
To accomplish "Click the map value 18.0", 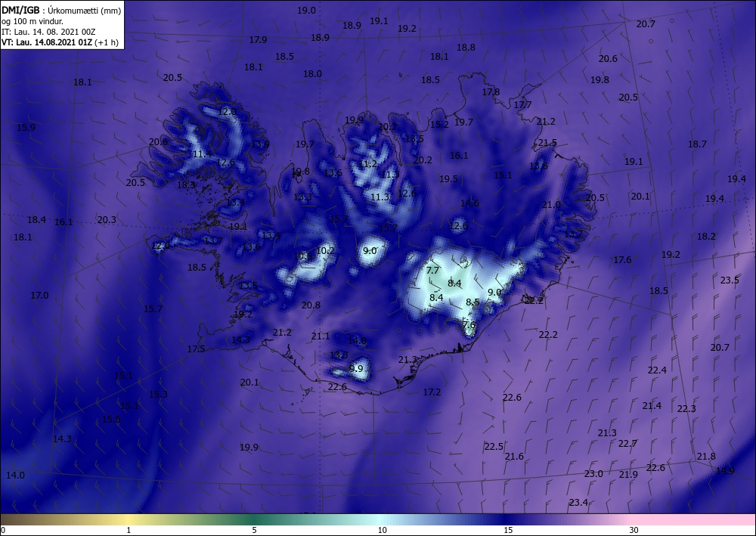I will 312,74.
